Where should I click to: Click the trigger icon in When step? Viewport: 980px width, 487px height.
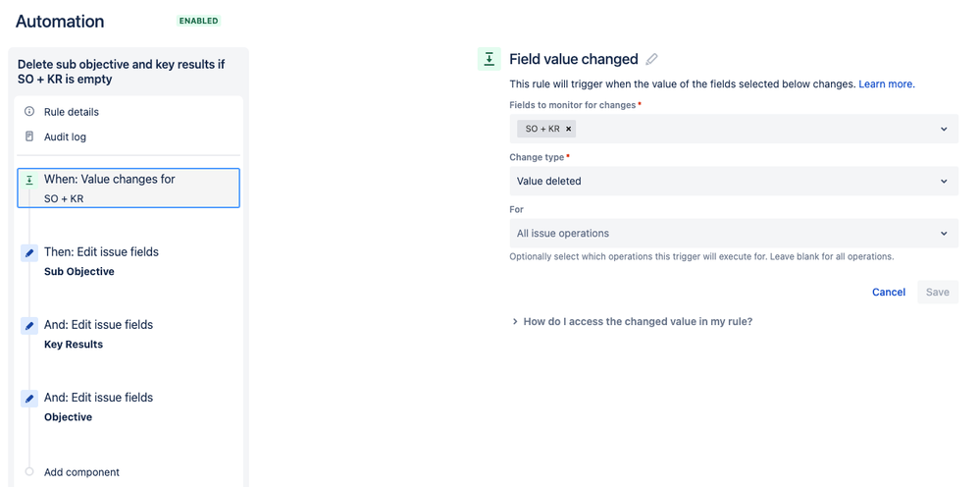(x=28, y=180)
